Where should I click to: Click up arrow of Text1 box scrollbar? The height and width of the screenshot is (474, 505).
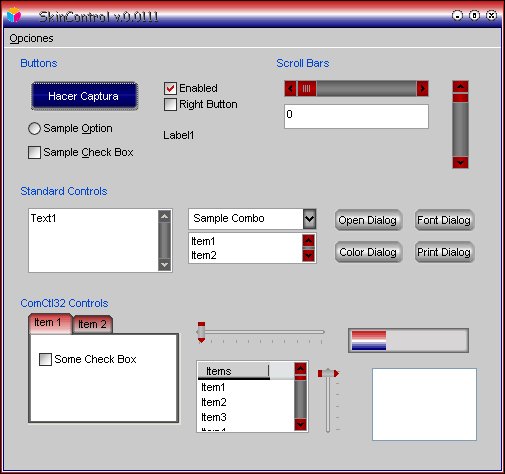point(164,217)
